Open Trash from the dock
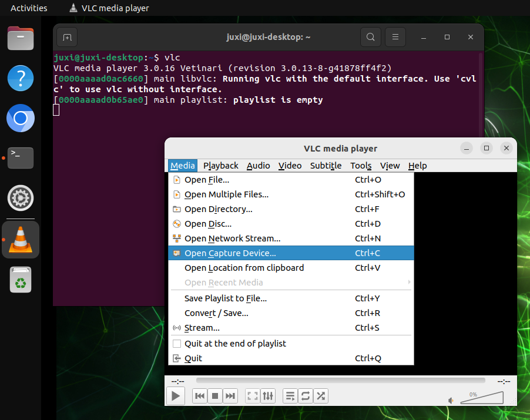This screenshot has width=530, height=420. (21, 280)
